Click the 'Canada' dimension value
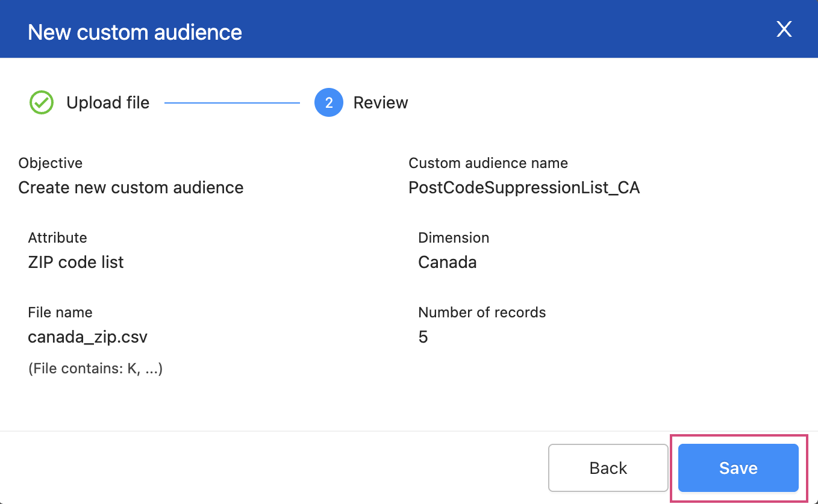 pos(448,263)
